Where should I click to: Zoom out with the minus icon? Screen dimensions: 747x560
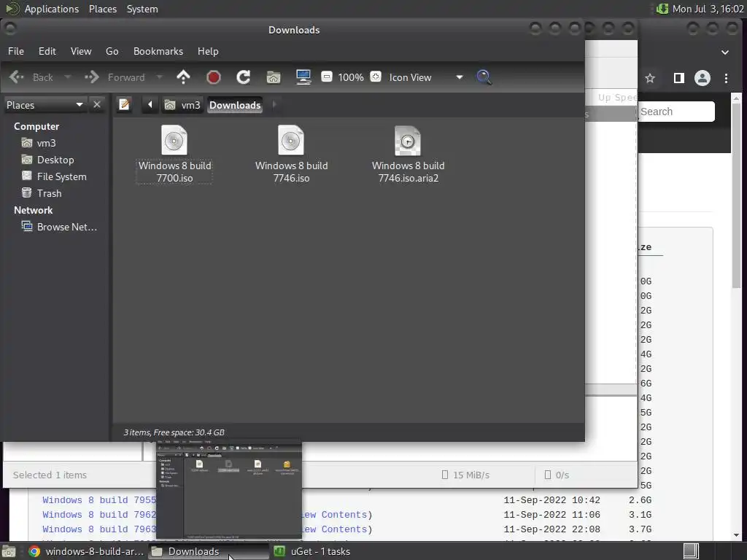[327, 77]
